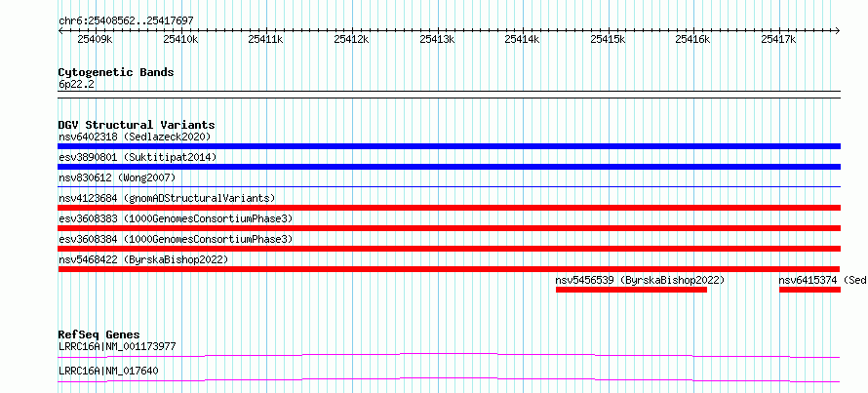The width and height of the screenshot is (868, 393).
Task: Select the thin blue line under nsv830612
Action: click(449, 187)
